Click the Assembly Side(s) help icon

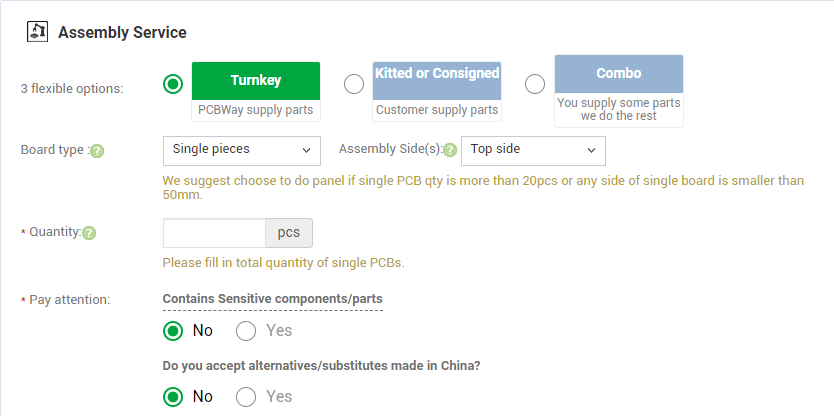click(450, 150)
